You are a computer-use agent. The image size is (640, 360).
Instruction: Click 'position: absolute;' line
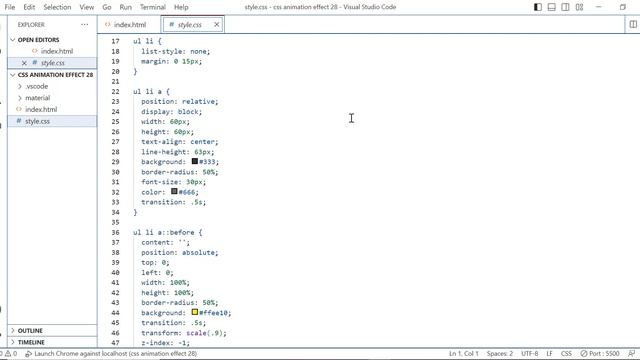pyautogui.click(x=180, y=252)
